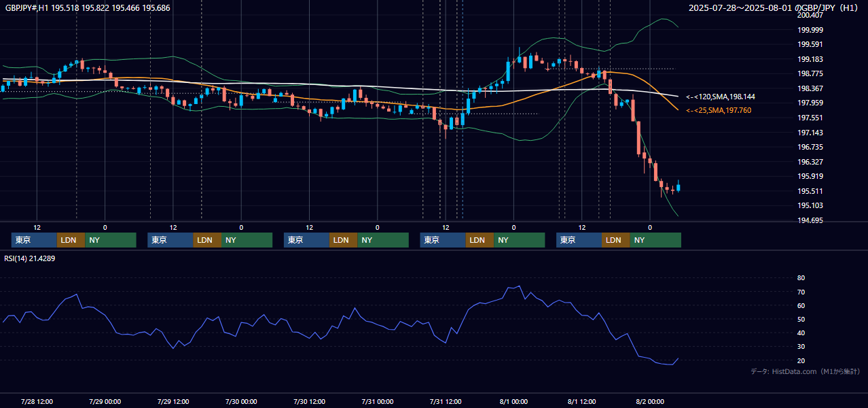Select the 東京 session block of the first day
The height and width of the screenshot is (408, 868).
coord(34,240)
